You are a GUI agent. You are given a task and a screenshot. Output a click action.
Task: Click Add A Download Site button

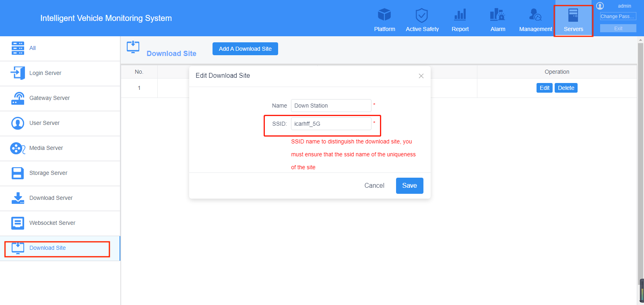tap(245, 49)
